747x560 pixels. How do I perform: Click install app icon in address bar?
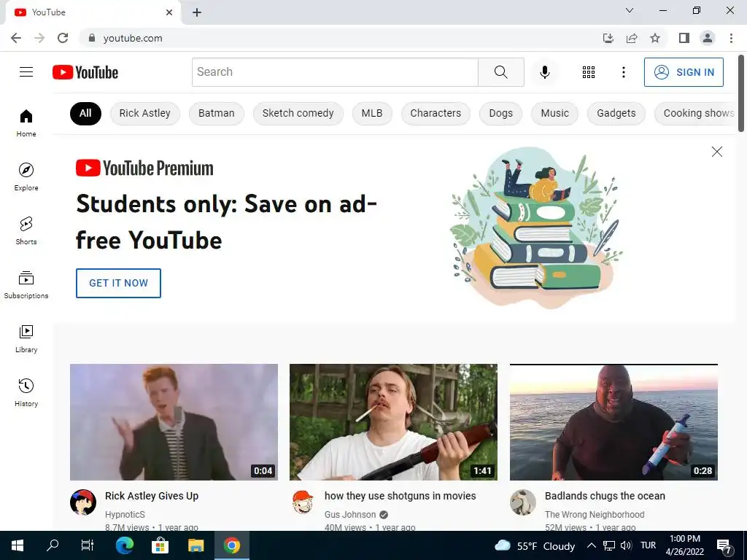point(608,38)
